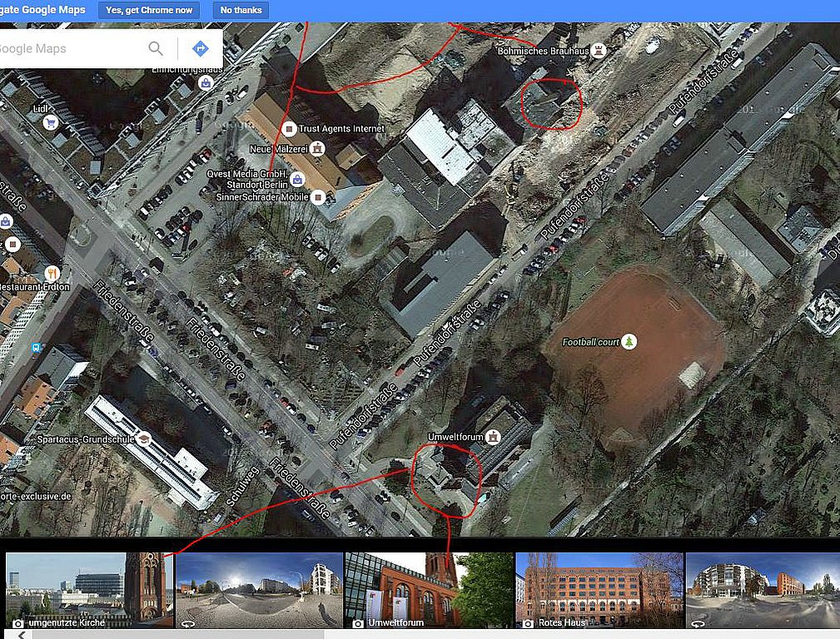Click the camera icon on Rotes Haus thumbnail

pyautogui.click(x=528, y=623)
